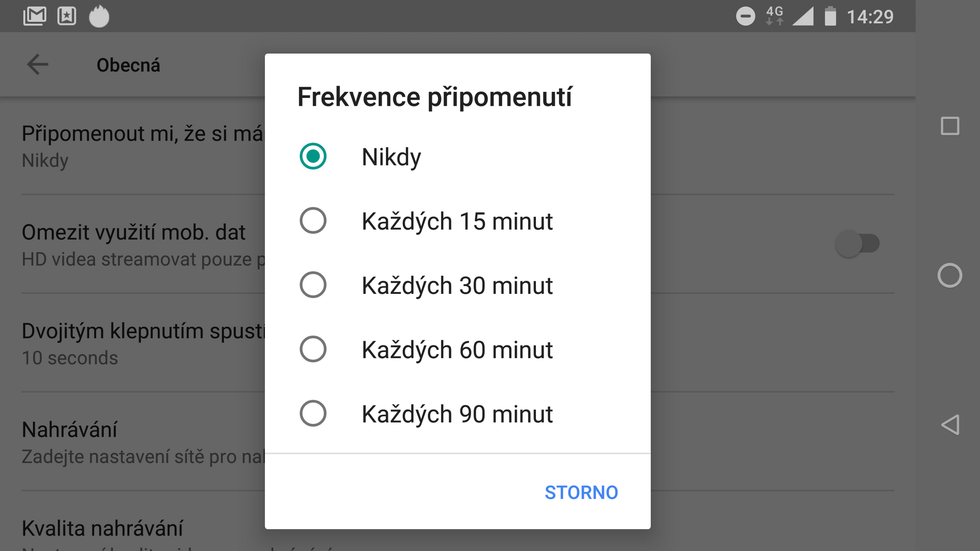Image resolution: width=980 pixels, height=551 pixels.
Task: Tap the signal strength icon
Action: click(804, 15)
